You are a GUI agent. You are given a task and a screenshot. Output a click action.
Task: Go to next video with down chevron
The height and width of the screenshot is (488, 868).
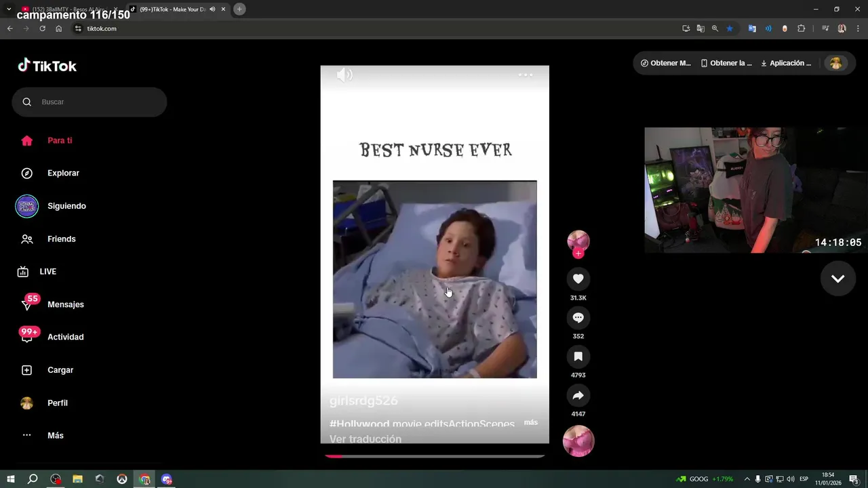(838, 279)
